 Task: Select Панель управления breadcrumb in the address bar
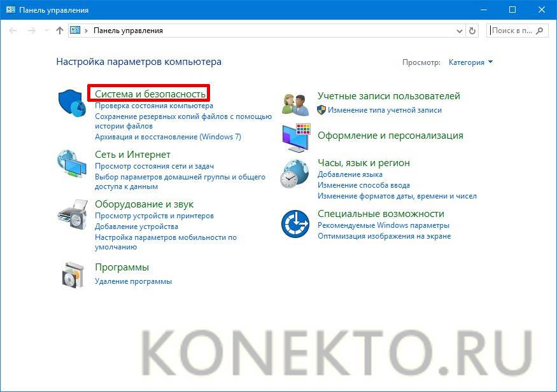coord(128,31)
